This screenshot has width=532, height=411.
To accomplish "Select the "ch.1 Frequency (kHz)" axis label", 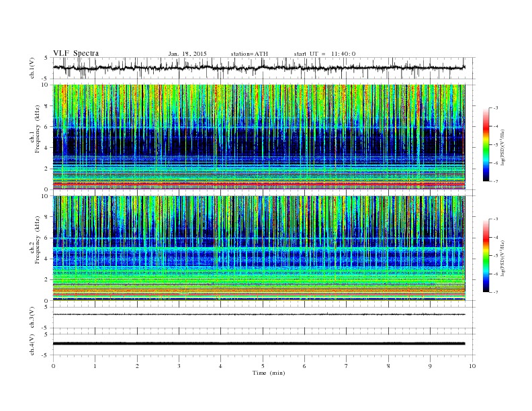I will pyautogui.click(x=35, y=129).
